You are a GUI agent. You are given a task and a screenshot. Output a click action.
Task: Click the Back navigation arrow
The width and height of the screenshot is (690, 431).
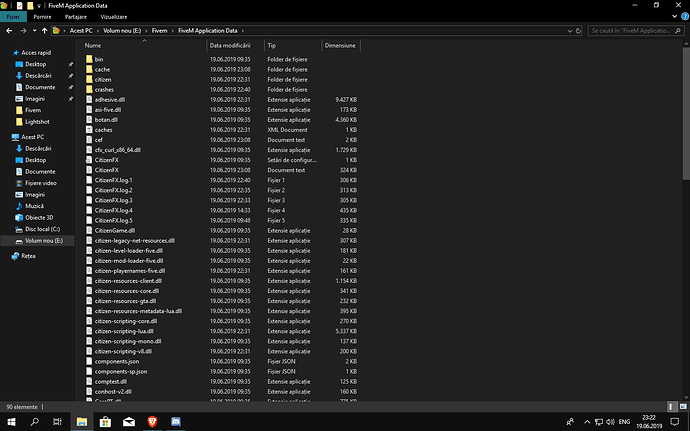pyautogui.click(x=9, y=31)
